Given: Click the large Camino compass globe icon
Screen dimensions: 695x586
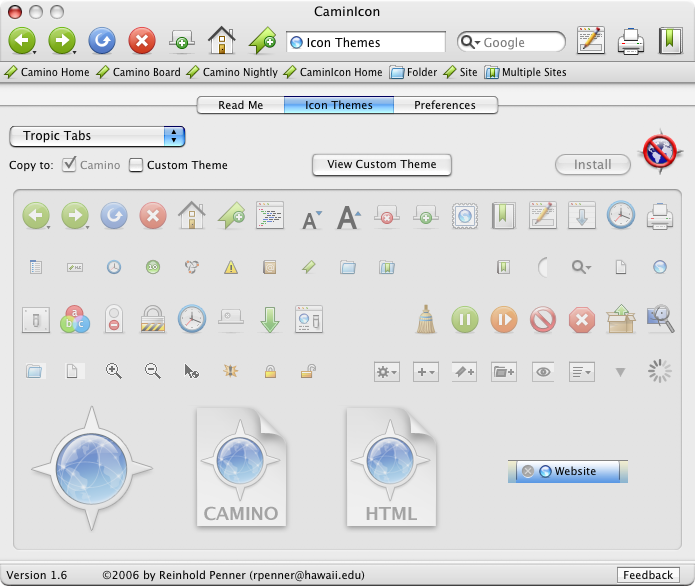Looking at the screenshot, I should click(92, 468).
